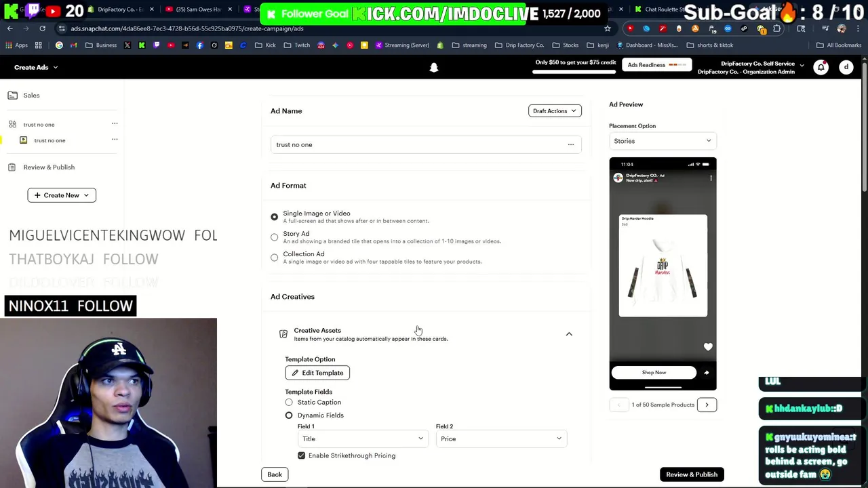Open the Chrome extensions puzzle icon
The height and width of the screenshot is (488, 868).
777,28
